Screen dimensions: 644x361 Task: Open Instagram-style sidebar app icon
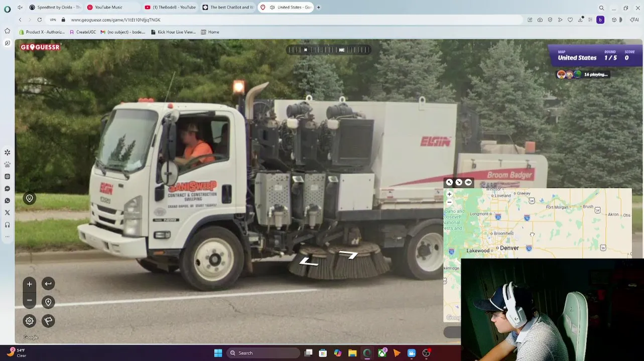point(7,176)
